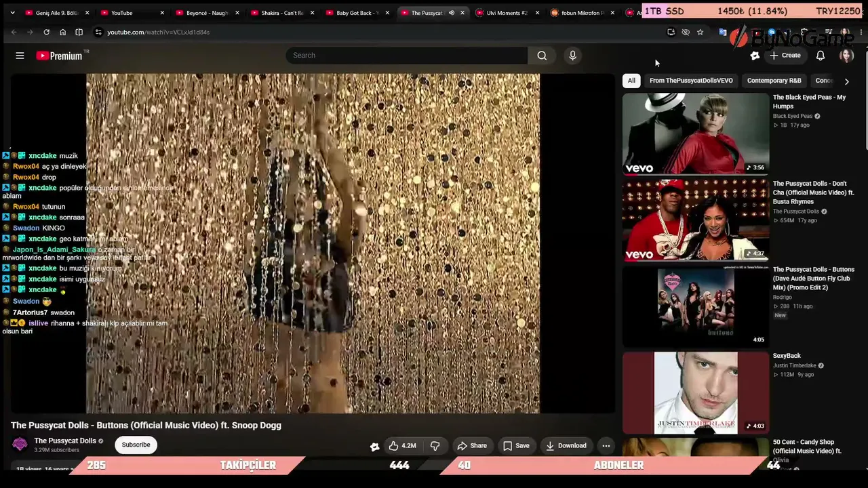This screenshot has width=868, height=488.
Task: Open the browser tab search dropdown
Action: (x=12, y=13)
